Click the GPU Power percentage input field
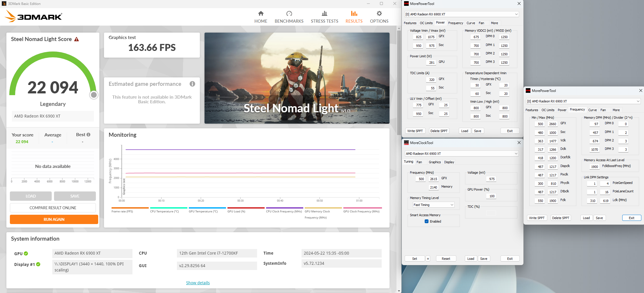Viewport: 644px width, 293px height. click(x=491, y=196)
